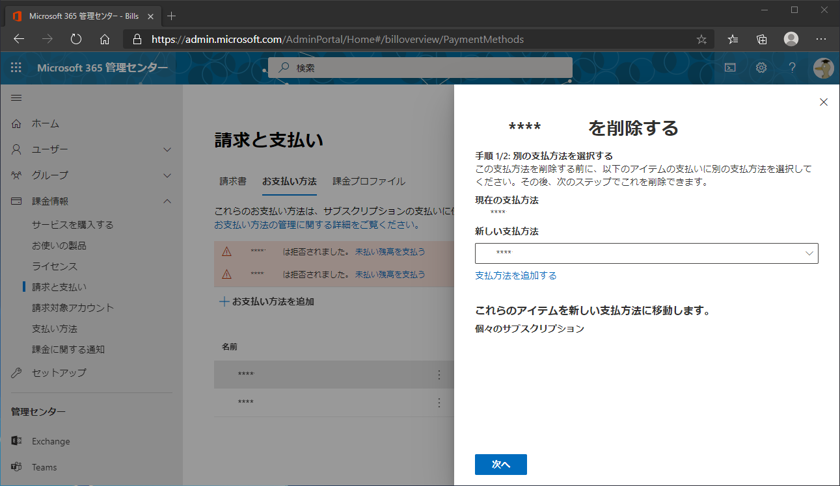The width and height of the screenshot is (840, 486).
Task: Click the 名前 column header
Action: [229, 347]
